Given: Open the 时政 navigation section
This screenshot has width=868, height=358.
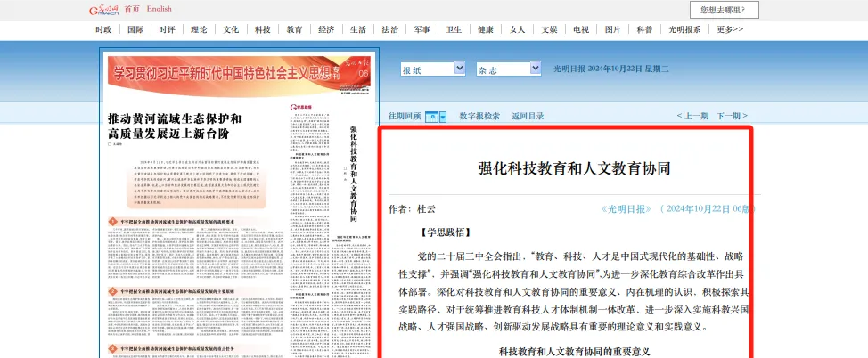Looking at the screenshot, I should (104, 29).
